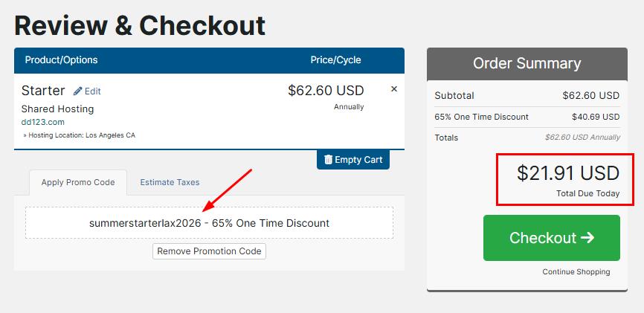Click the green Checkout button
Screen dimensions: 644x313
click(x=552, y=238)
